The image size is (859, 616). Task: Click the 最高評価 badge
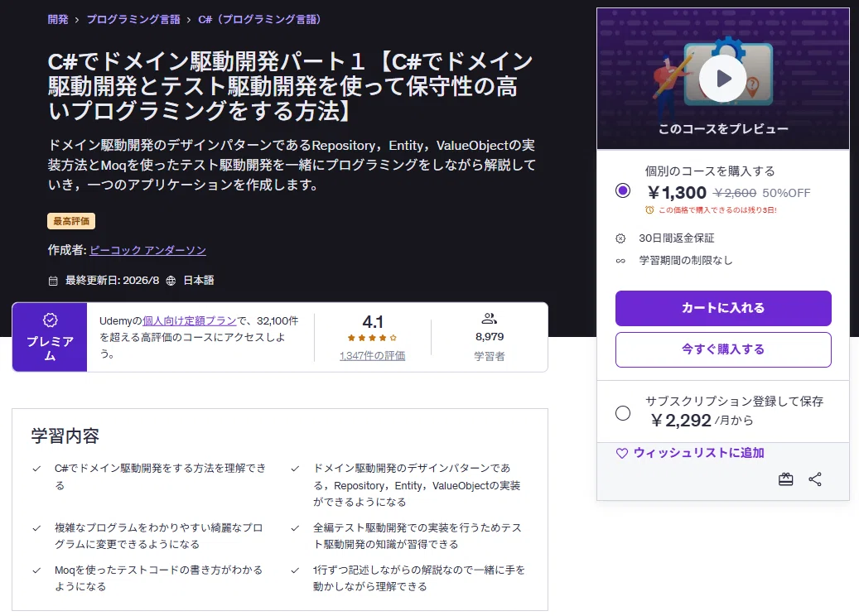click(71, 221)
